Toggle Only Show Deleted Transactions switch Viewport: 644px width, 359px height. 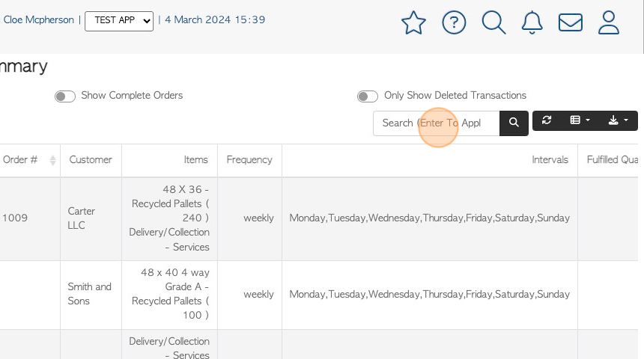click(x=368, y=96)
